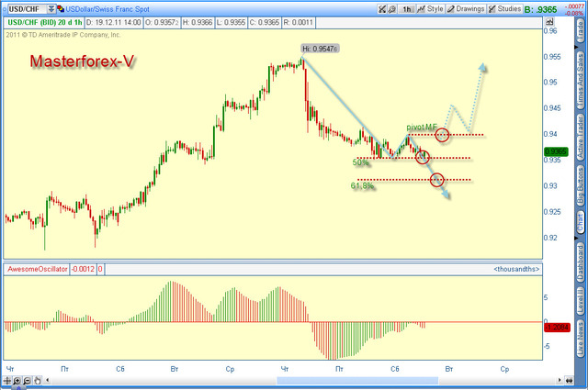Click the USD/CHF symbol input field

point(27,9)
